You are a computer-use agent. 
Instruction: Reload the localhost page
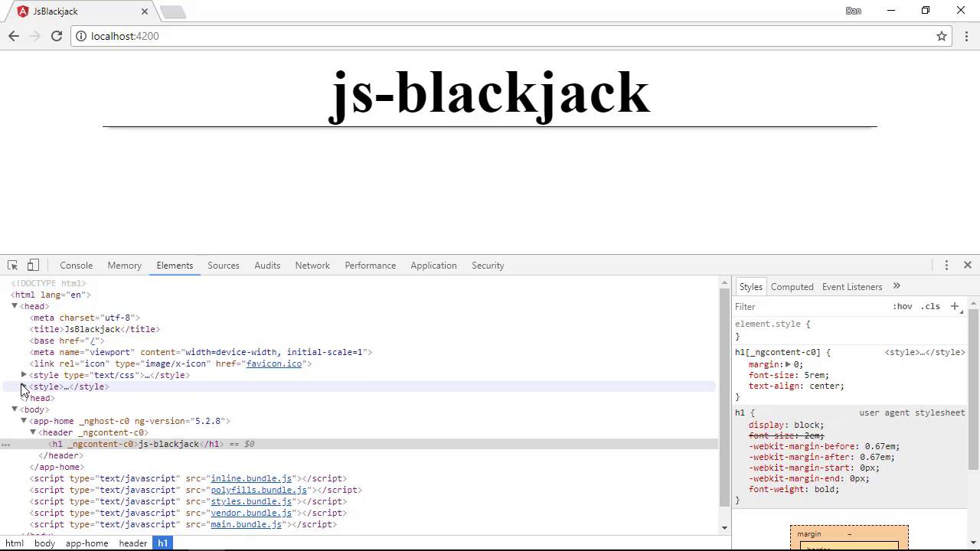[57, 36]
